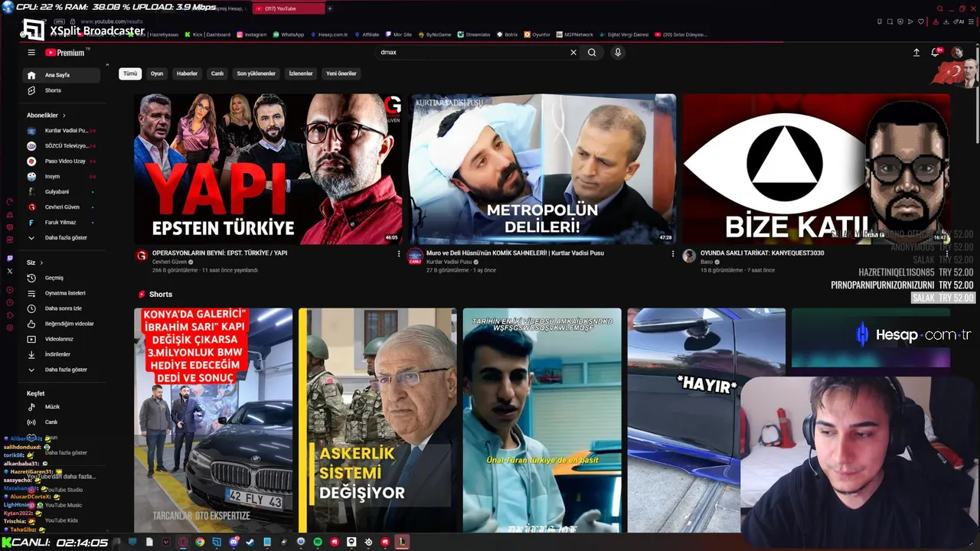Open Kick Dashboard bookmark
The height and width of the screenshot is (551, 980).
coord(207,34)
